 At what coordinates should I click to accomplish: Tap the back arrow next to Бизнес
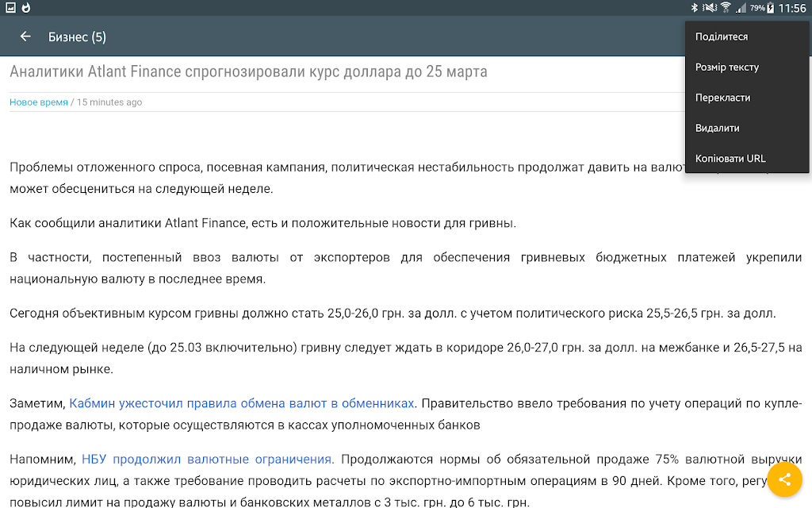(25, 37)
